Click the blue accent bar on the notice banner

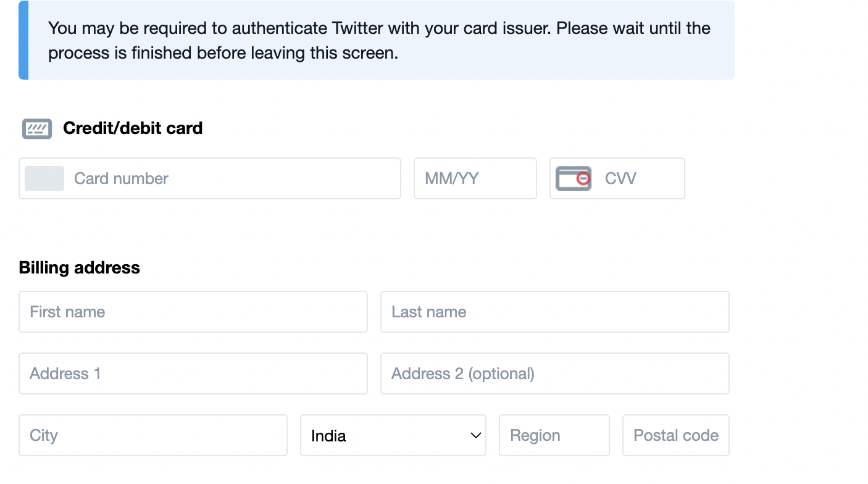pos(23,40)
